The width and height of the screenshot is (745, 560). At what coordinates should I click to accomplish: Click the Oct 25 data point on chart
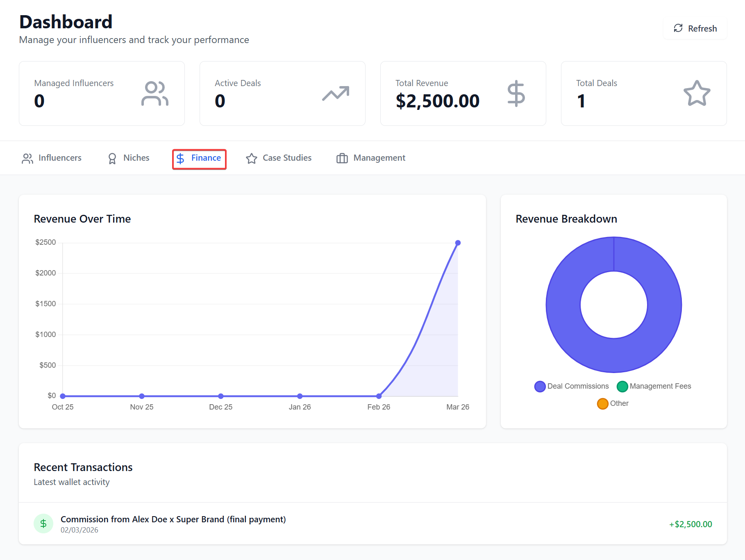pyautogui.click(x=63, y=396)
